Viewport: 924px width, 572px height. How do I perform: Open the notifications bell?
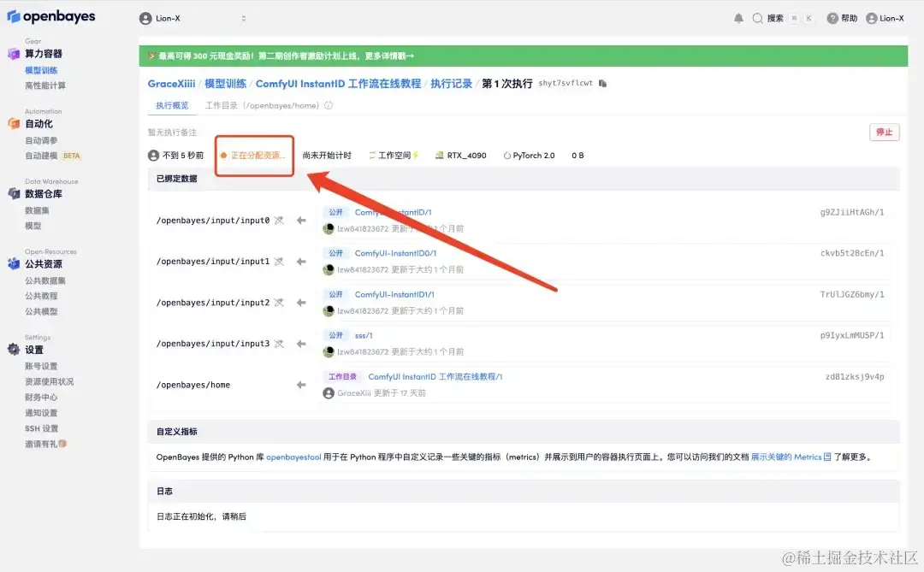click(738, 18)
